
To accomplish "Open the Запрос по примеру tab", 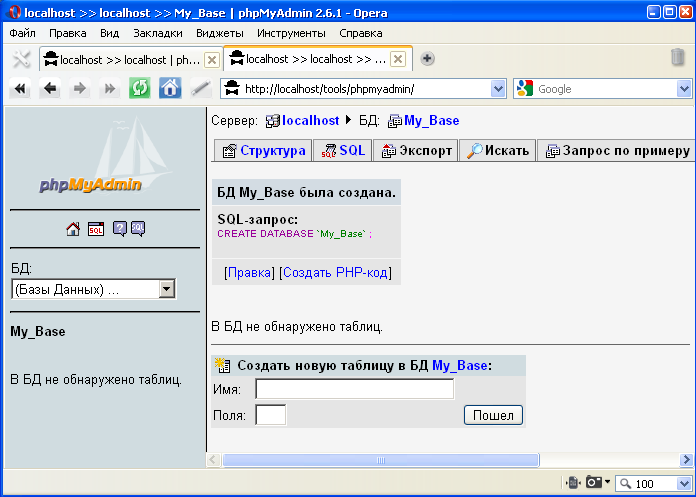I will click(617, 151).
